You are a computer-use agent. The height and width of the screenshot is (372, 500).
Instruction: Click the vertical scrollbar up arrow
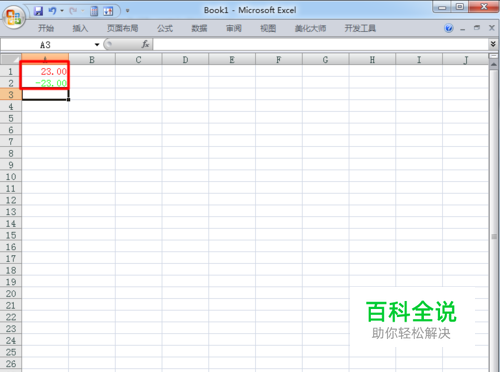[494, 65]
